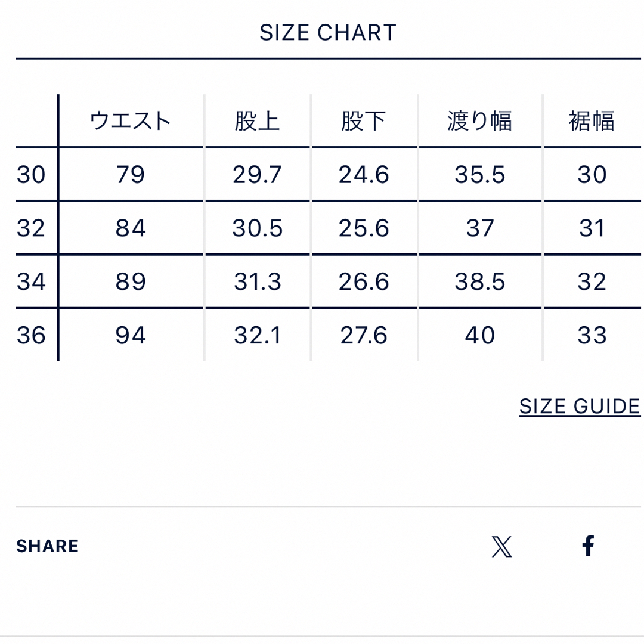The width and height of the screenshot is (644, 644).
Task: Select the ウエスト column header
Action: (130, 120)
